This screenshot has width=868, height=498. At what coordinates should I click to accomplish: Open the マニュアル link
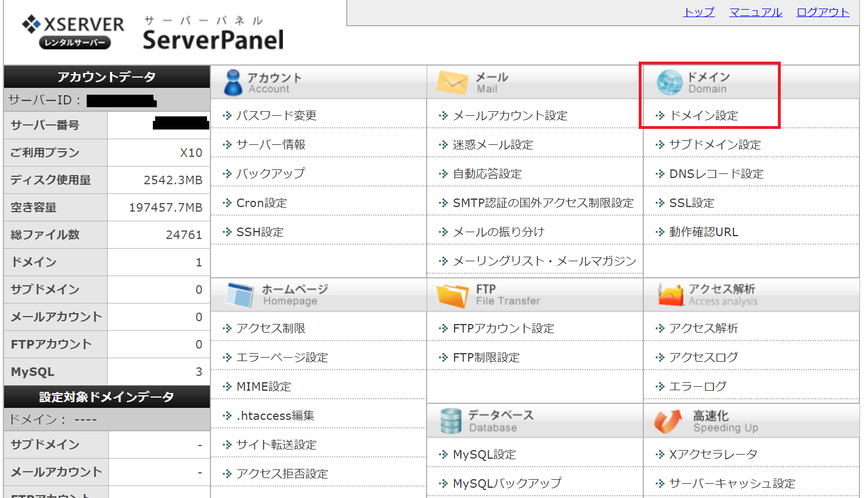coord(755,12)
